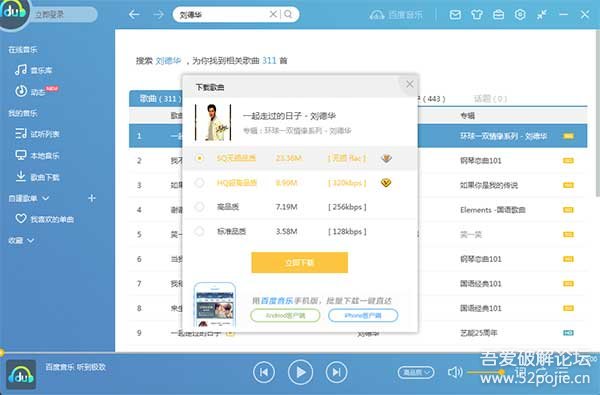The width and height of the screenshot is (600, 395).
Task: Click the album column header
Action: [467, 116]
